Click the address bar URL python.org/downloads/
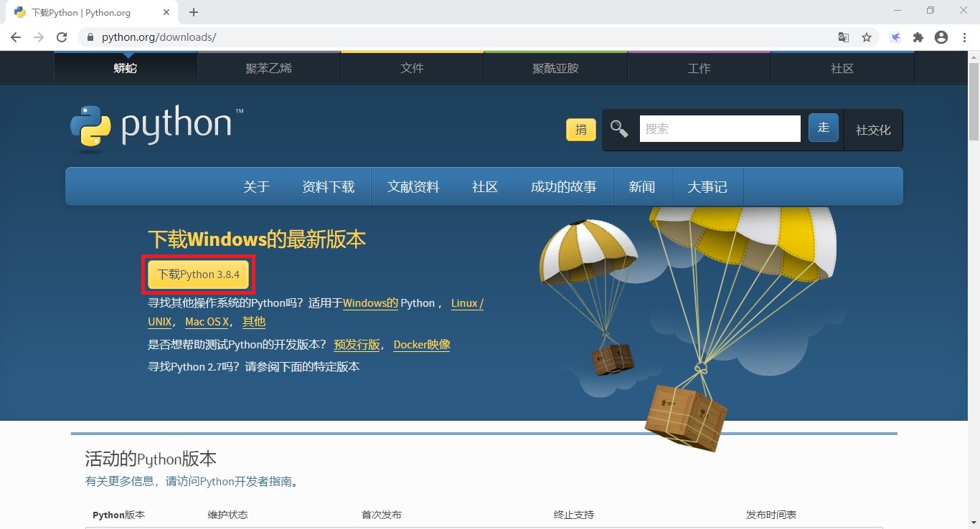The height and width of the screenshot is (529, 980). tap(159, 37)
